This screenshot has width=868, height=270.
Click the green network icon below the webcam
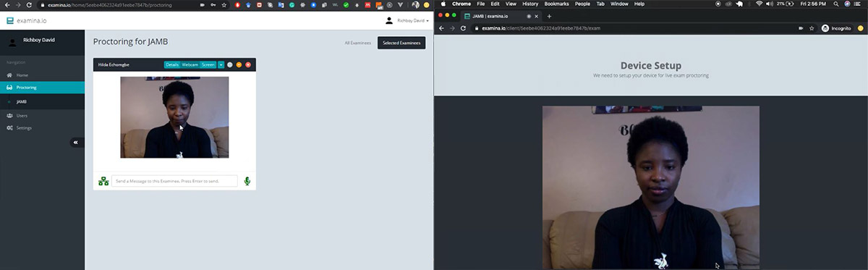(103, 181)
